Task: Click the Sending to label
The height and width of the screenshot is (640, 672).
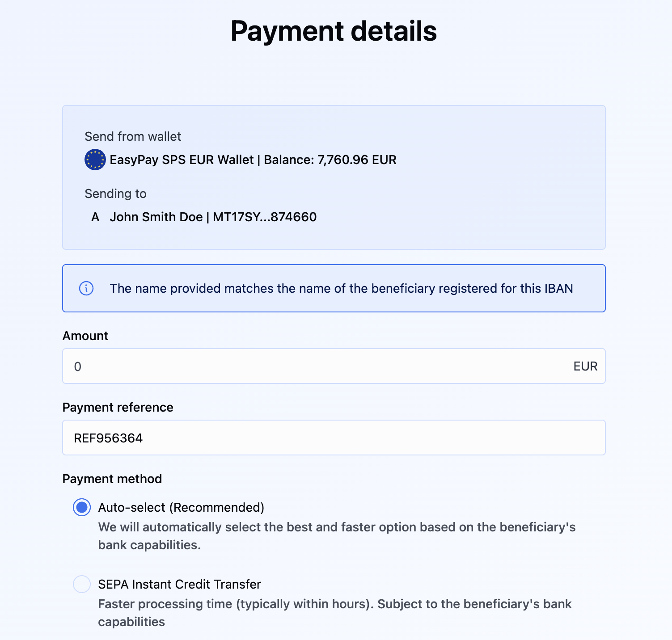Action: (x=115, y=194)
